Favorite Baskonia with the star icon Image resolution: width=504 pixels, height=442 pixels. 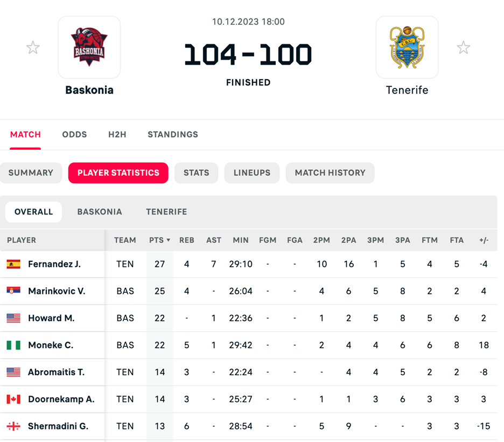click(33, 47)
